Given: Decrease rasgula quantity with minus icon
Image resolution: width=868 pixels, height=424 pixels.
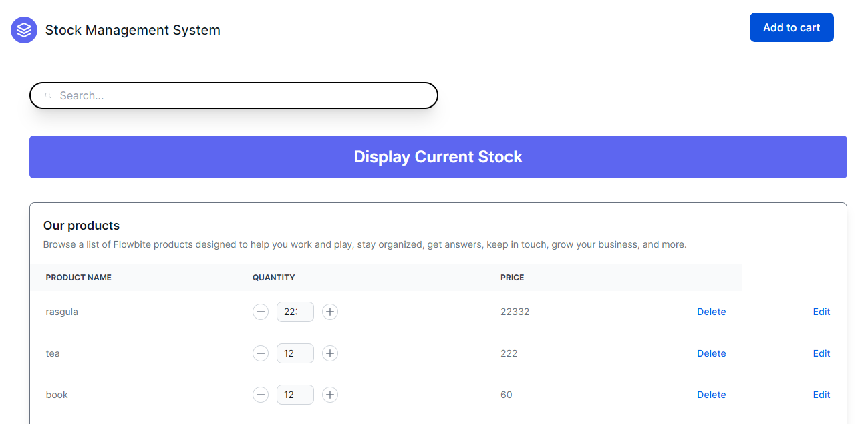Looking at the screenshot, I should pyautogui.click(x=261, y=312).
